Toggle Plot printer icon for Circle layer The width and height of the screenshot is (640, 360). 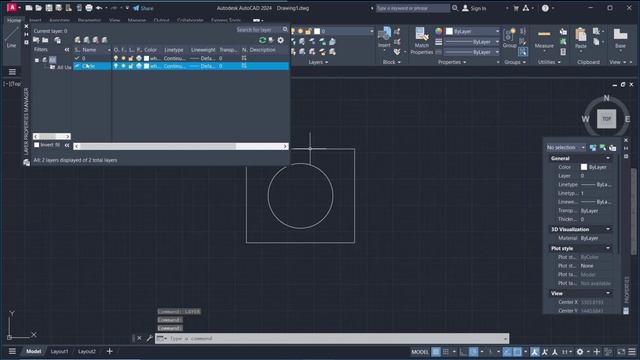click(139, 66)
